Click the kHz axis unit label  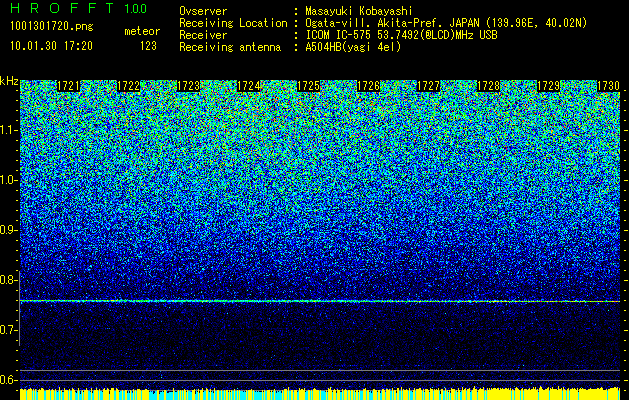pyautogui.click(x=9, y=81)
